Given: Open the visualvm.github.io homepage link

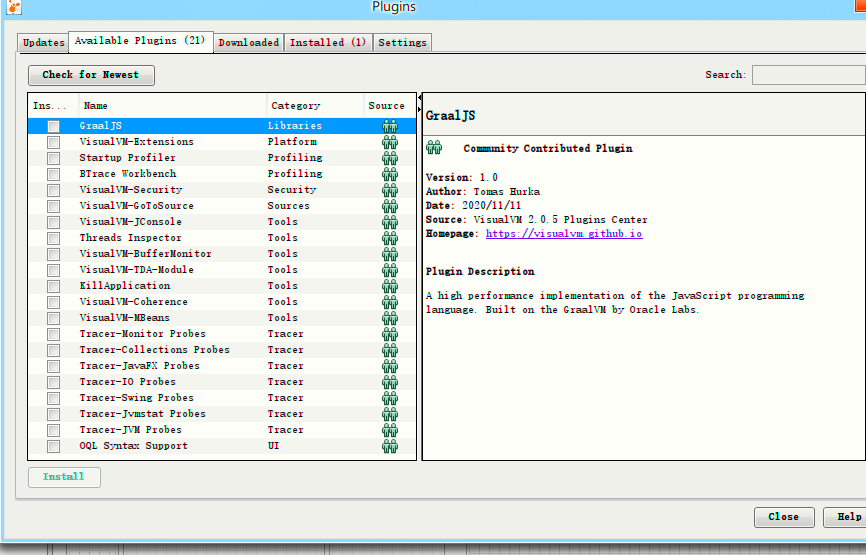Looking at the screenshot, I should [564, 234].
